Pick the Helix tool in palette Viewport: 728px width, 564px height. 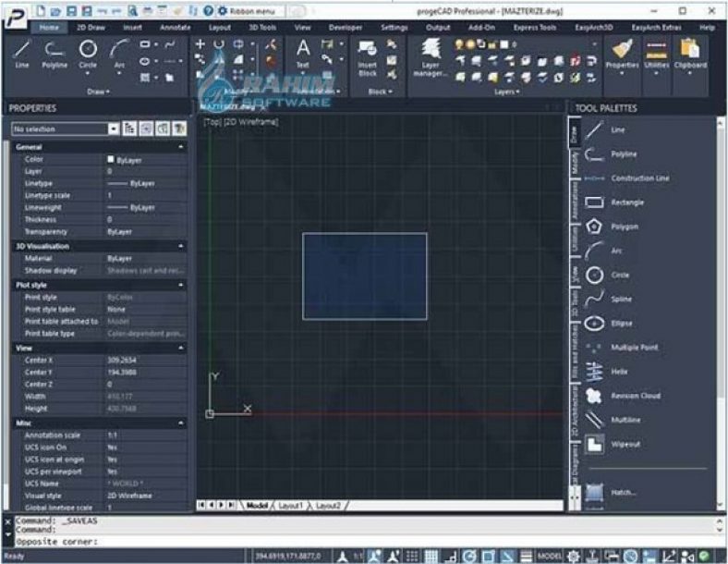(x=607, y=372)
